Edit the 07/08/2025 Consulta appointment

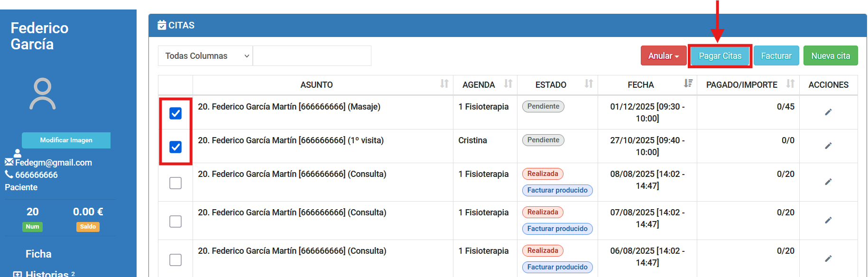click(x=828, y=220)
